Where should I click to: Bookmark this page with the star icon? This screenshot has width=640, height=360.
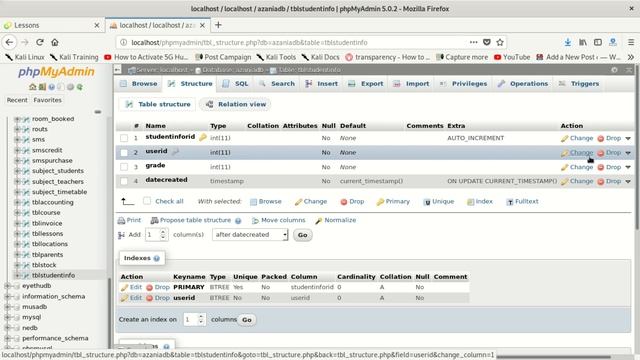pos(500,42)
